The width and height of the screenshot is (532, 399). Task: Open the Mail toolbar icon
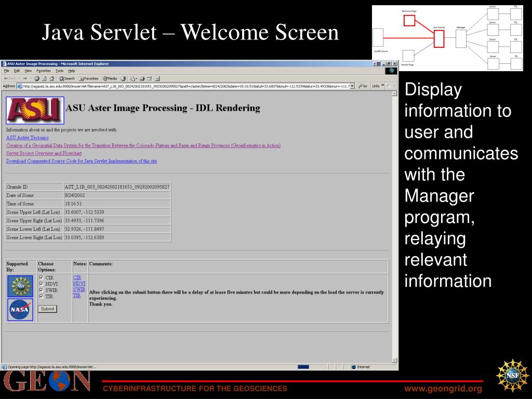132,78
